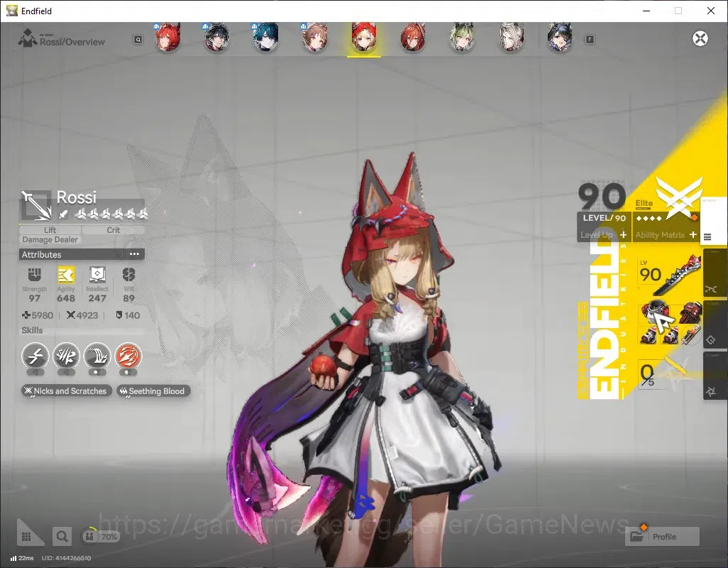The width and height of the screenshot is (728, 568).
Task: Open the second battle skill icon
Action: (x=67, y=356)
